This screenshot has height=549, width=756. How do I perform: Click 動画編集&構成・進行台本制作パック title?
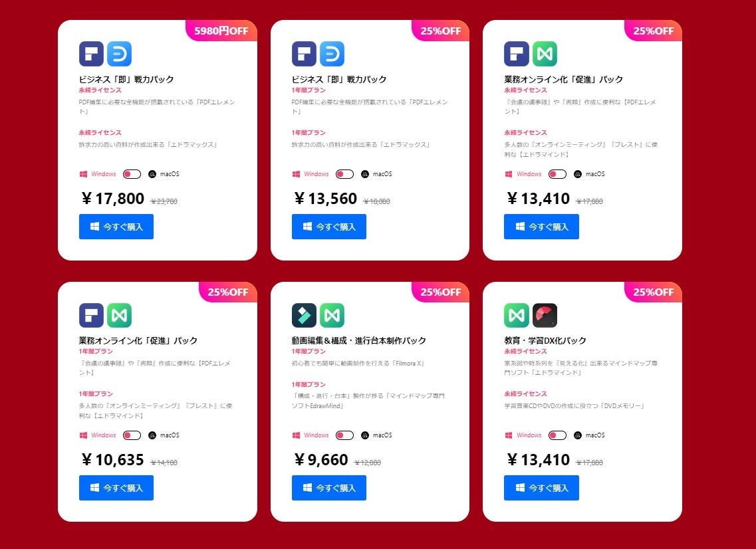pyautogui.click(x=358, y=340)
